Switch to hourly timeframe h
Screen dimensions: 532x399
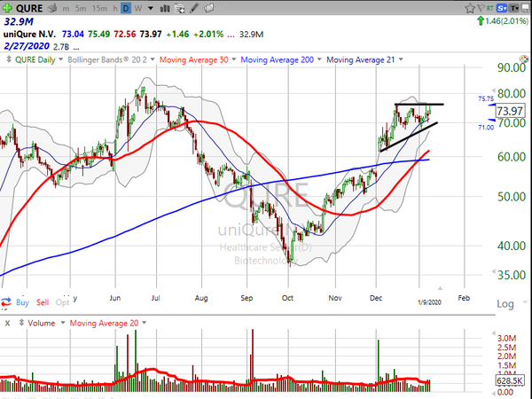115,9
